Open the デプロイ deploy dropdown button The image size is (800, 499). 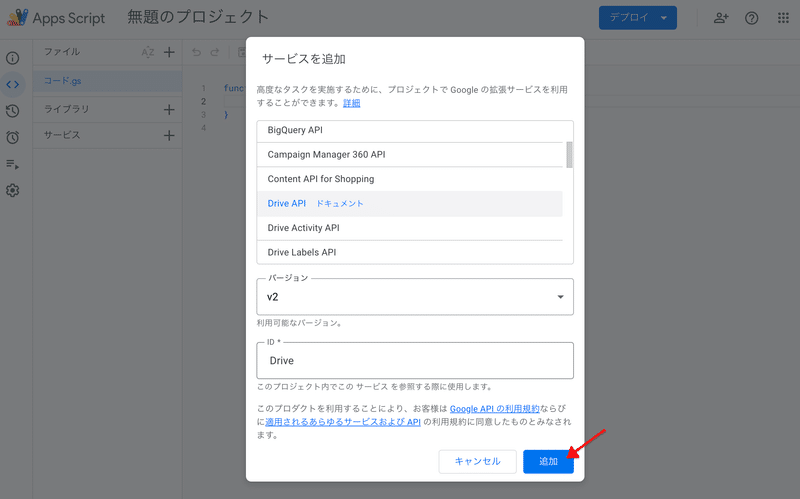638,18
